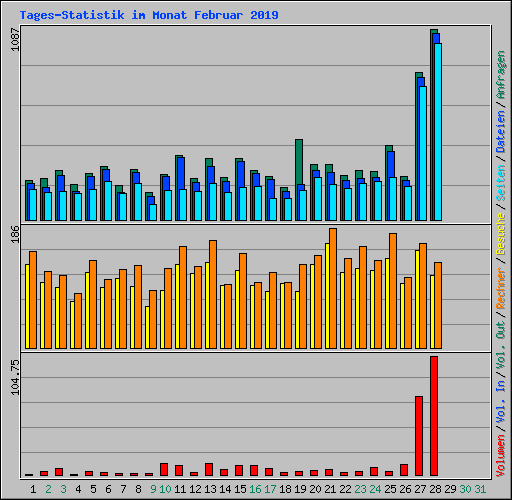Click green day label 30
The width and height of the screenshot is (512, 500).
465,489
